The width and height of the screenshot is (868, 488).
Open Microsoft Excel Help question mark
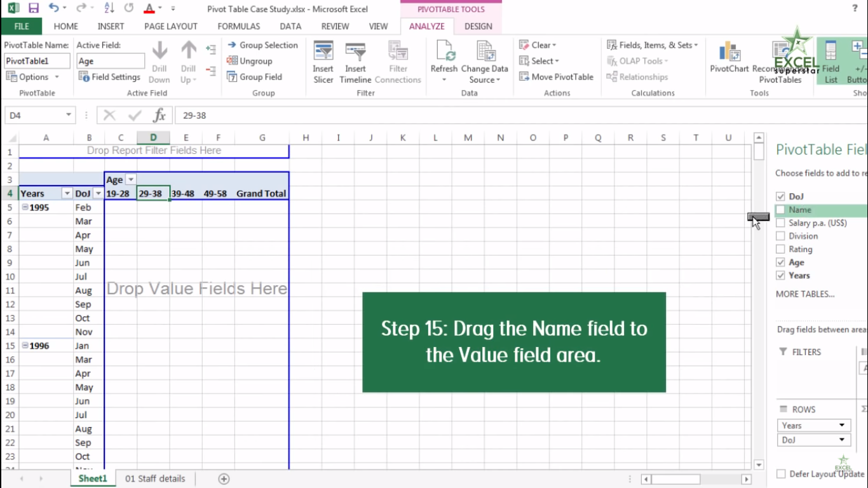pos(855,8)
